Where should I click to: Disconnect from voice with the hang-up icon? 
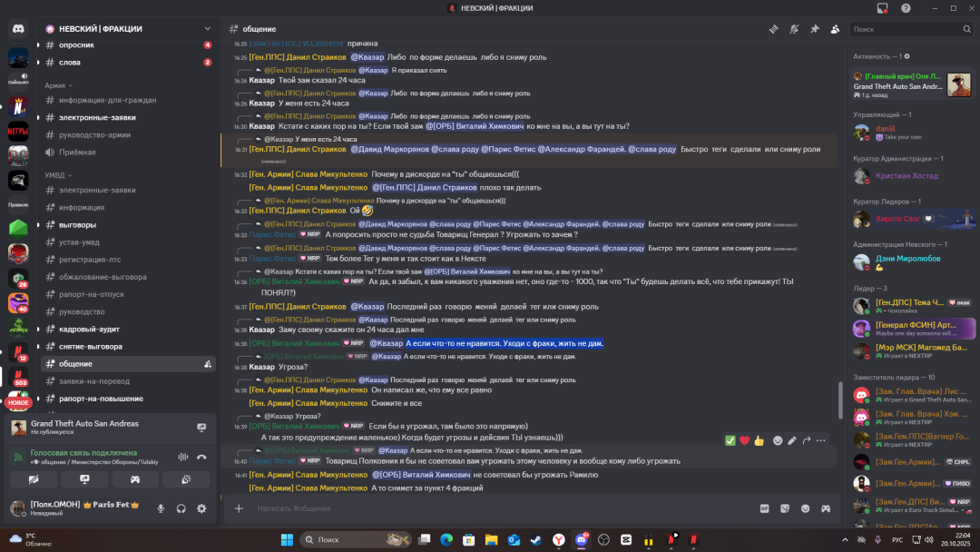point(201,458)
